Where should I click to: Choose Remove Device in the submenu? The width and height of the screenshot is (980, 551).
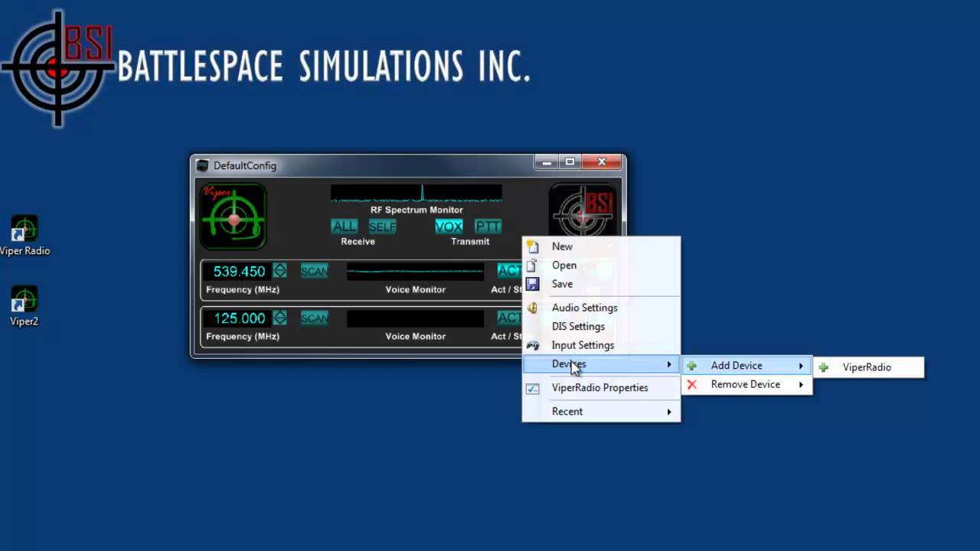[746, 384]
